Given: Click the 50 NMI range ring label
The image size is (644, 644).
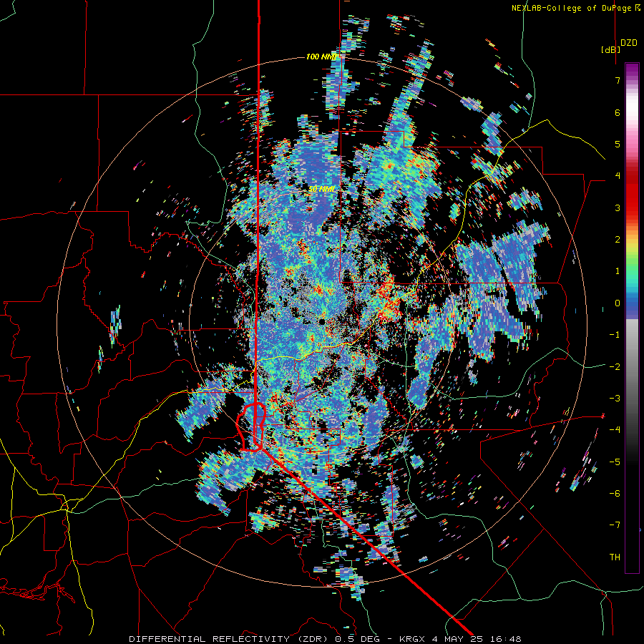Looking at the screenshot, I should point(321,190).
